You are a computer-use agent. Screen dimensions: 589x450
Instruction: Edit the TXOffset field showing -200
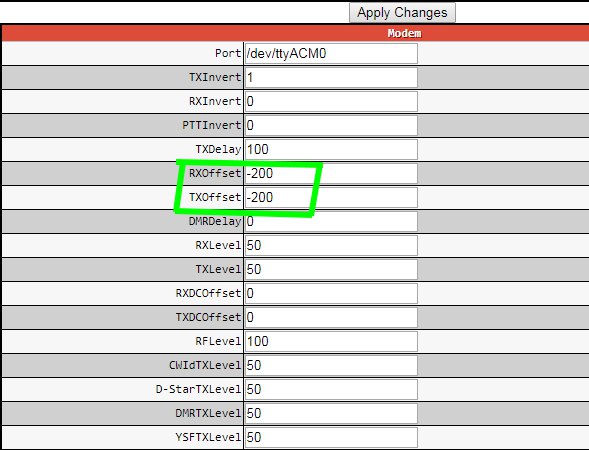coord(331,198)
